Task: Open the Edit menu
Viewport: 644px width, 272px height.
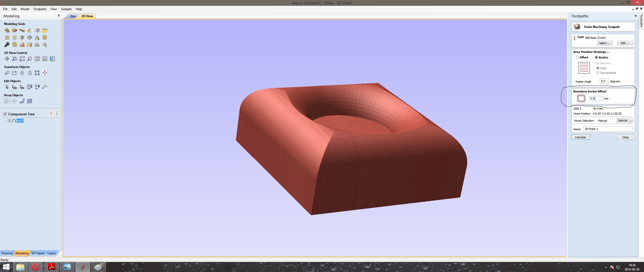Action: point(14,9)
